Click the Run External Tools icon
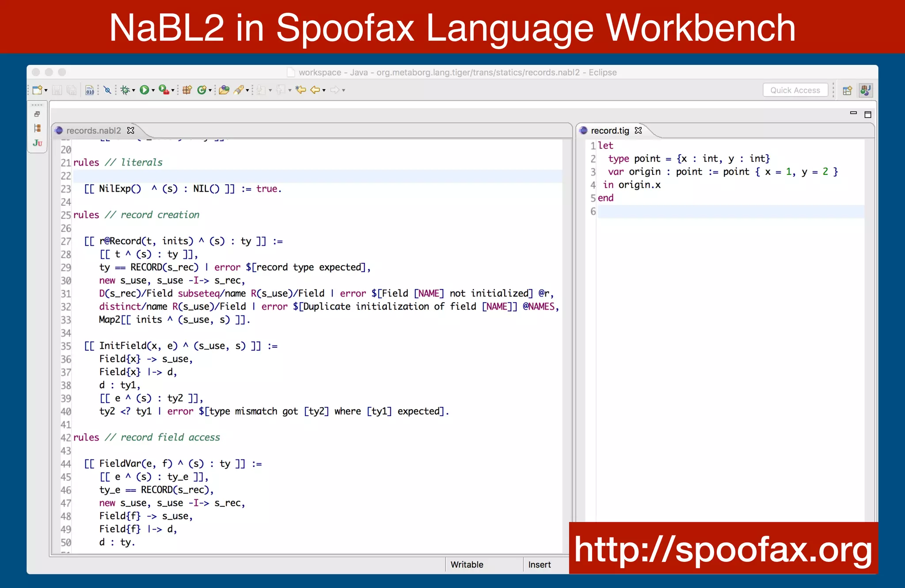 tap(164, 90)
